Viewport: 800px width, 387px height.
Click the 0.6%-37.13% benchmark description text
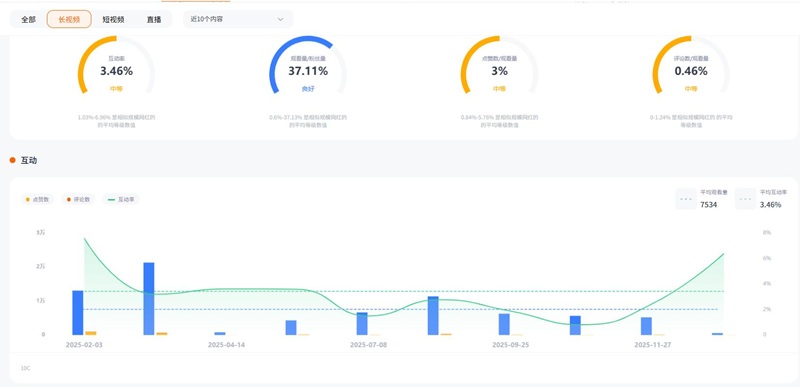[308, 121]
